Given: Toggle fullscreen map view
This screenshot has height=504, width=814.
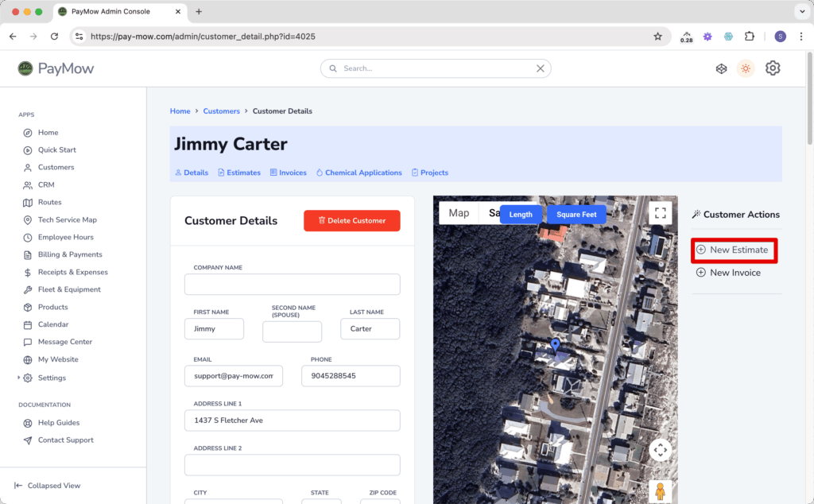Looking at the screenshot, I should (x=661, y=213).
